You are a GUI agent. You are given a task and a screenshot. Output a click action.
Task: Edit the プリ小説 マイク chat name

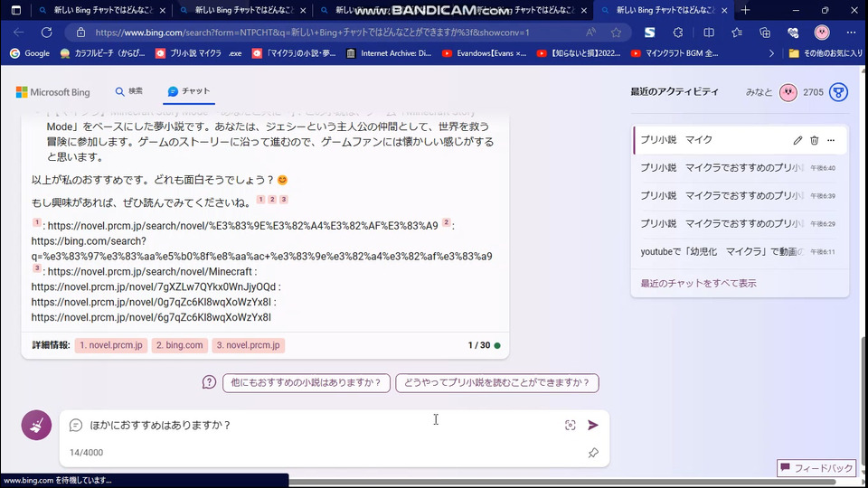(797, 141)
